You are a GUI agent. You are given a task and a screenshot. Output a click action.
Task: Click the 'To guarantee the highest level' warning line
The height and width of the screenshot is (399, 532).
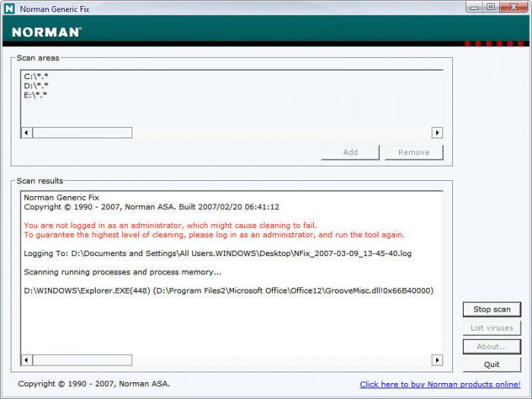[x=214, y=235]
